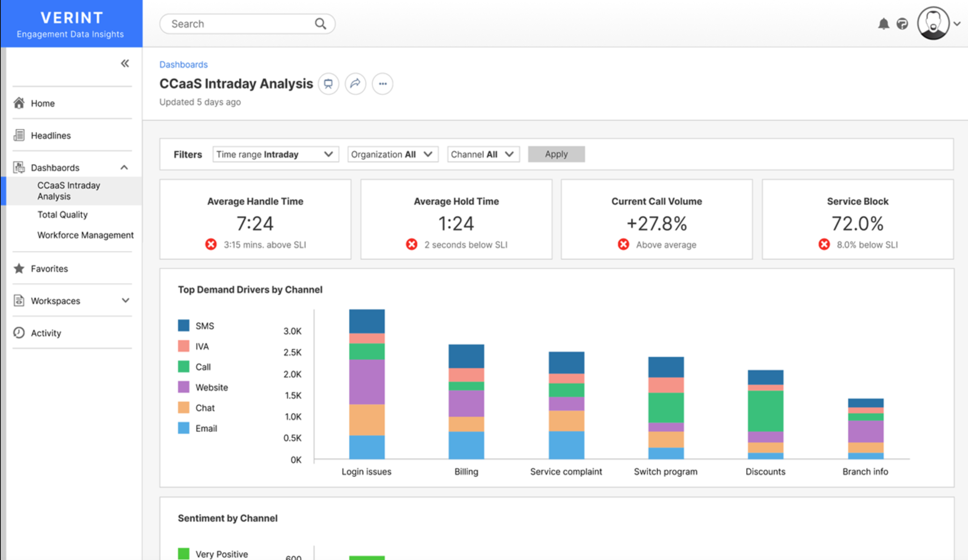Collapse sidebar with double chevron icon

[125, 63]
